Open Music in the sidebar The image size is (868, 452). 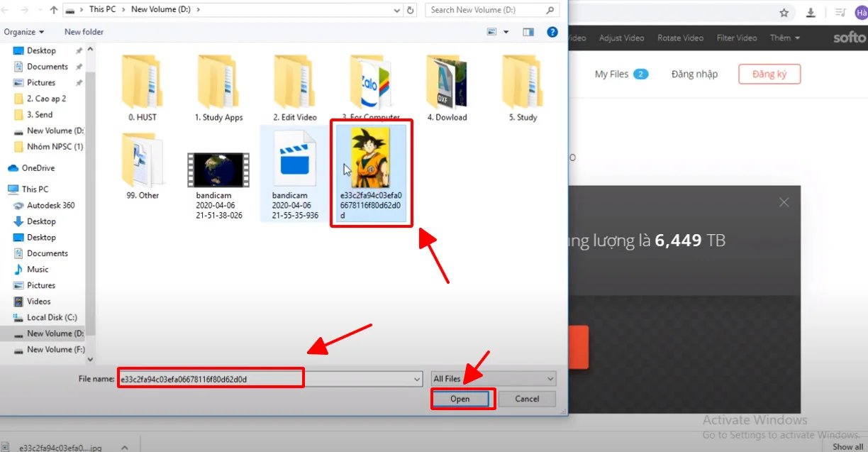pyautogui.click(x=38, y=269)
